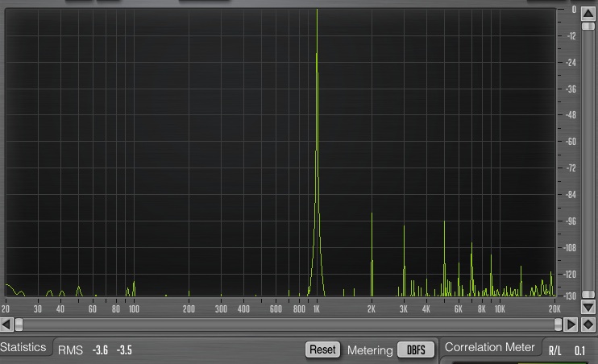Click the RMS left value -3.6
Screen dimensions: 598x364
tap(100, 350)
